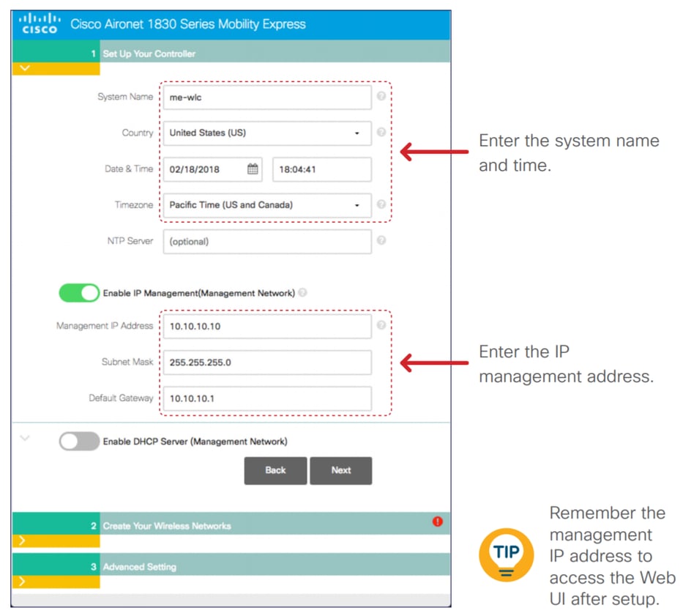
Task: Collapse the Set Up Your Controller chevron
Action: coord(26,68)
